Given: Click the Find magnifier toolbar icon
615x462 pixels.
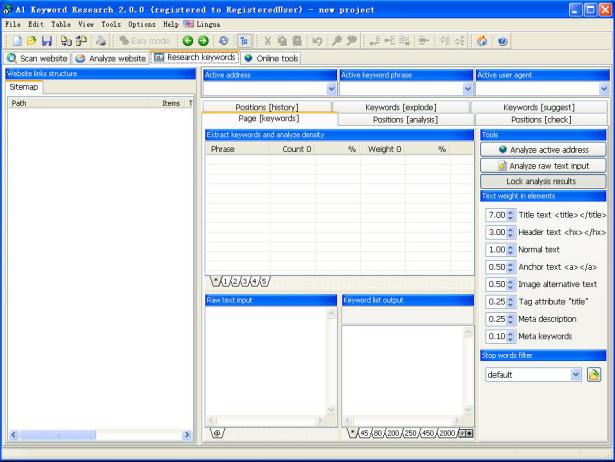Looking at the screenshot, I should pos(337,41).
